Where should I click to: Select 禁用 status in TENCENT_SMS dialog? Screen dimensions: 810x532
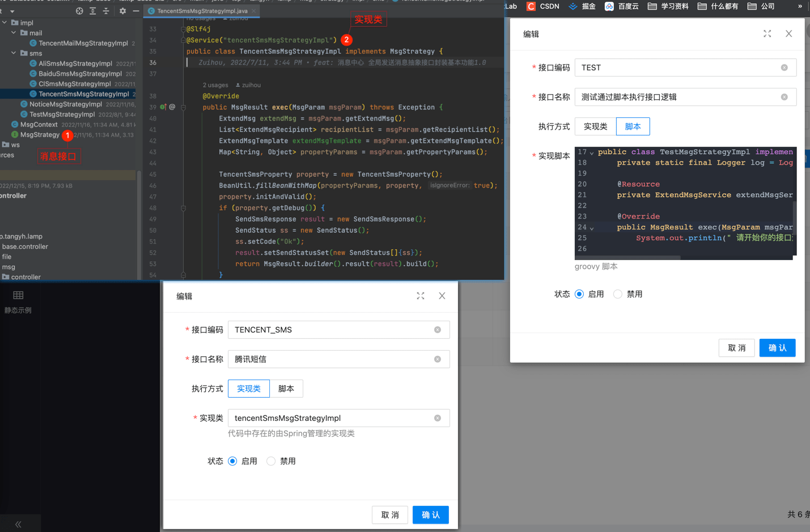click(272, 461)
